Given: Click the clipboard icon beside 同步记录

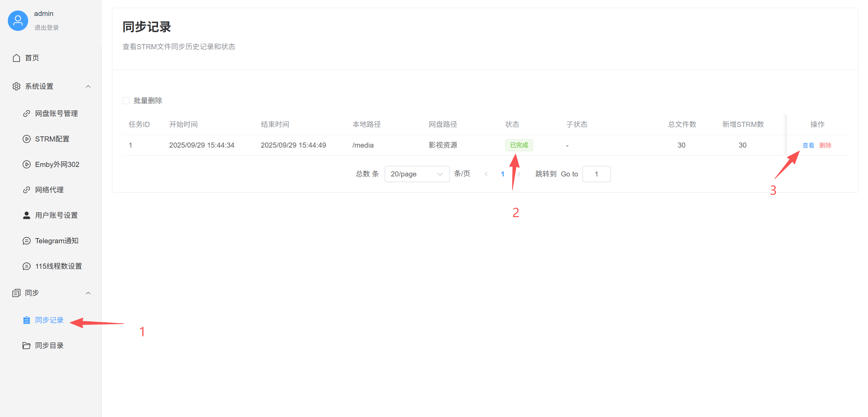Looking at the screenshot, I should click(26, 320).
